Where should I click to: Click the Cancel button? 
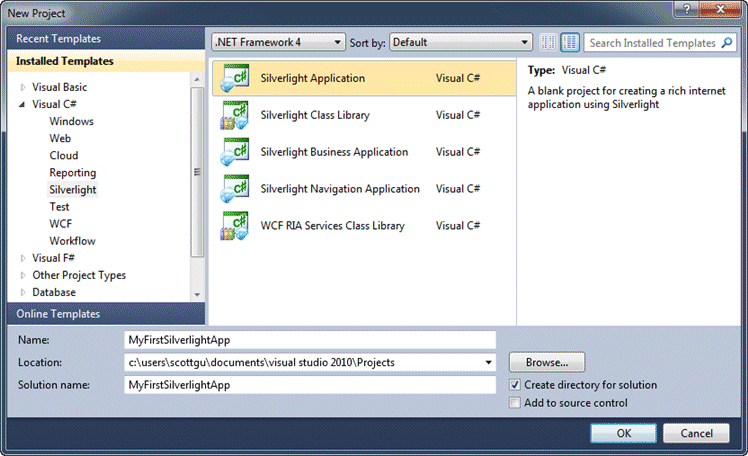(x=696, y=433)
